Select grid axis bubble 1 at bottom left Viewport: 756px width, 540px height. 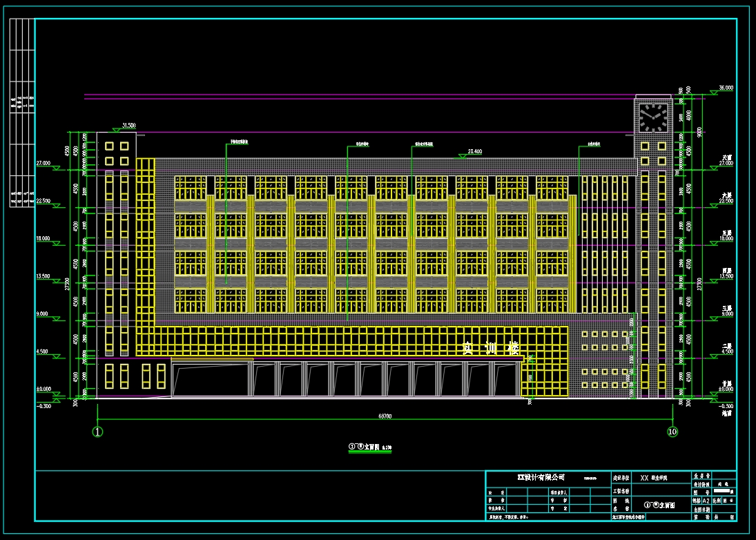click(97, 432)
